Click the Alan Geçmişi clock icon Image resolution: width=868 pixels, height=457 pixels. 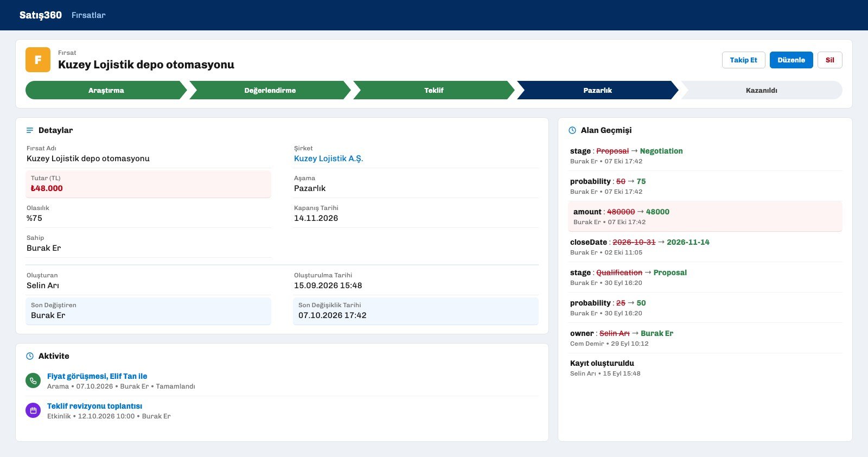coord(572,130)
